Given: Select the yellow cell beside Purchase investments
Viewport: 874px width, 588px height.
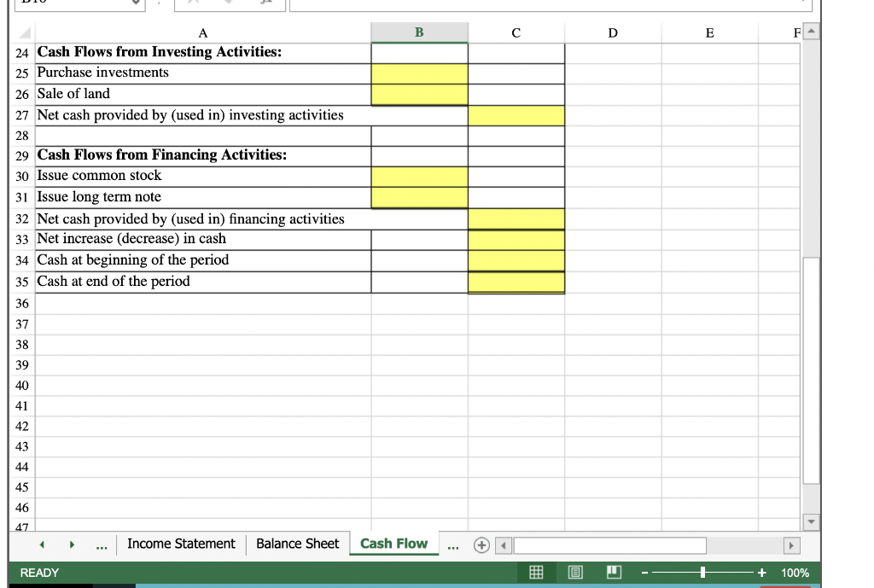Looking at the screenshot, I should tap(418, 73).
